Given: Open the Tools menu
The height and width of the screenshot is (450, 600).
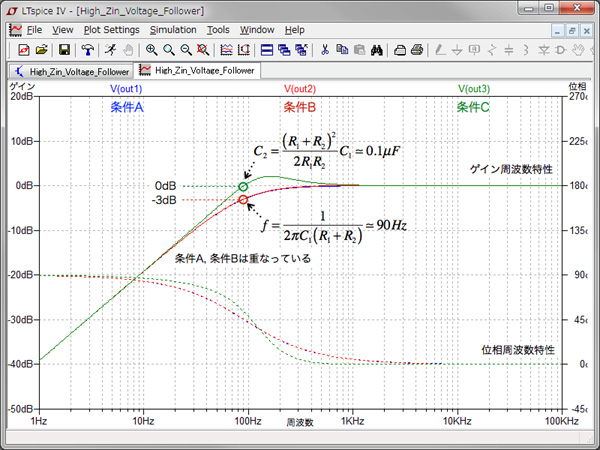Looking at the screenshot, I should [218, 30].
